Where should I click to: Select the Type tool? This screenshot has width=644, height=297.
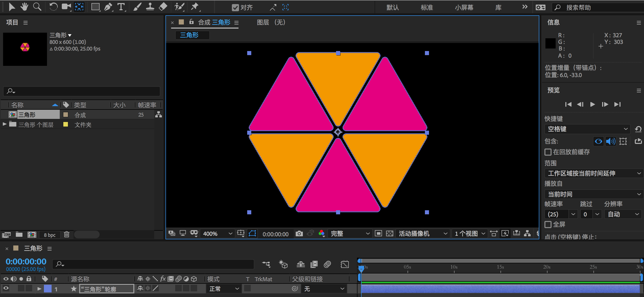[121, 7]
